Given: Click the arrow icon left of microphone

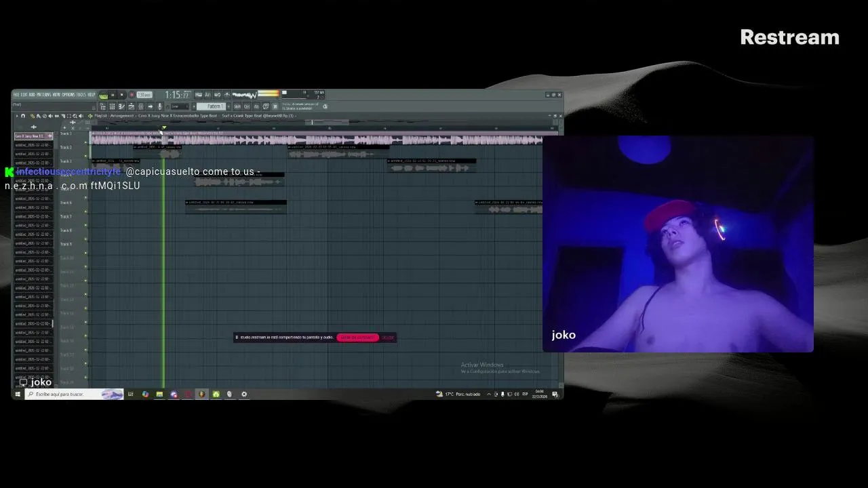Looking at the screenshot, I should 150,106.
